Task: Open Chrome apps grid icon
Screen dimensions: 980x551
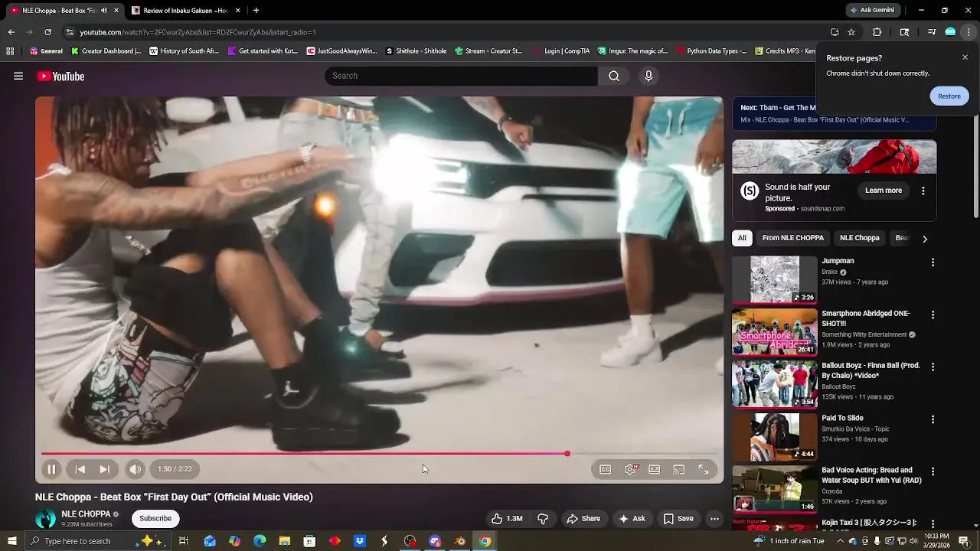Action: coord(10,51)
